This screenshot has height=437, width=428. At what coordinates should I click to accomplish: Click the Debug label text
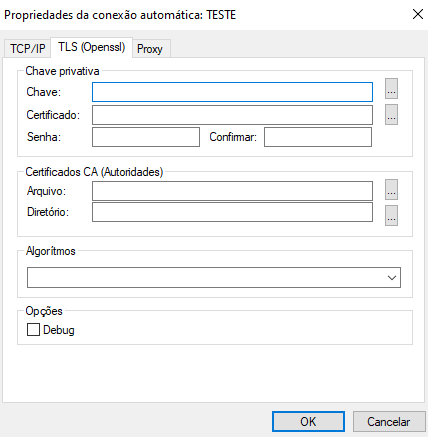59,330
